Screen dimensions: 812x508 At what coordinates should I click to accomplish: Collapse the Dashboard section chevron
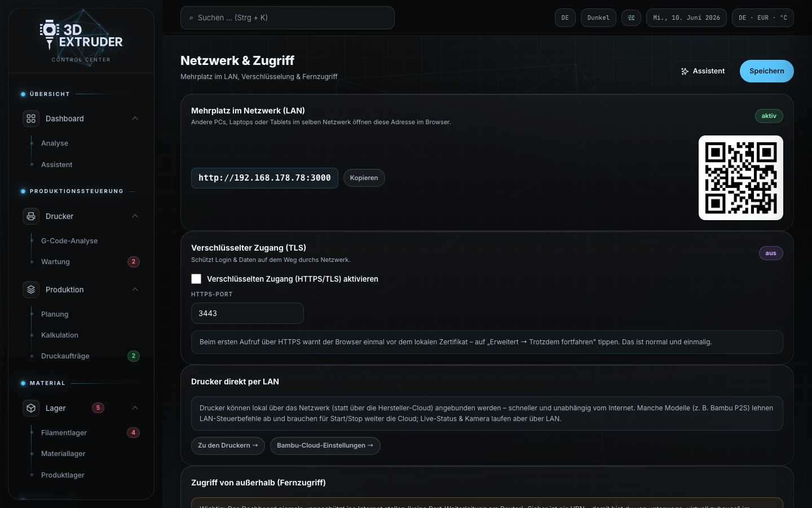click(135, 119)
